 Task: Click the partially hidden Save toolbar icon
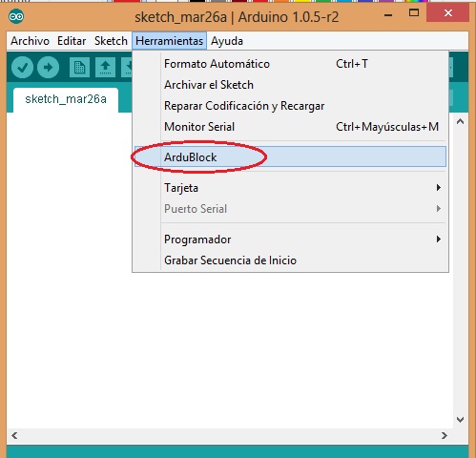coord(127,67)
